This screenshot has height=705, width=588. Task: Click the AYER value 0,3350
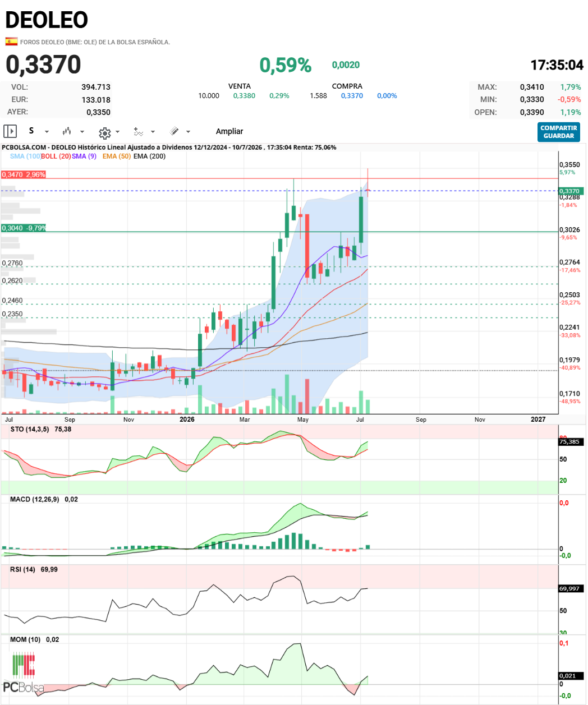pos(98,112)
